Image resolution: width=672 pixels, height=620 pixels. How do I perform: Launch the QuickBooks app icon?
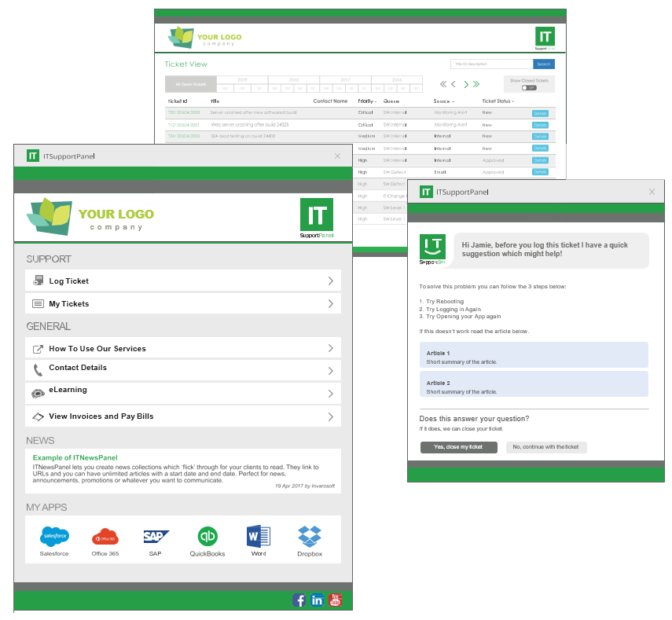(207, 537)
